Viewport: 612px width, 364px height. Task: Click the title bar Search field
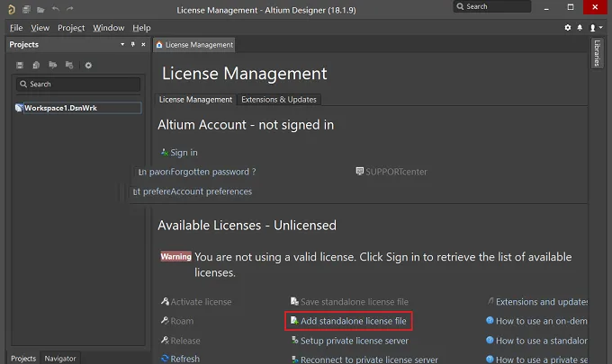coord(491,6)
